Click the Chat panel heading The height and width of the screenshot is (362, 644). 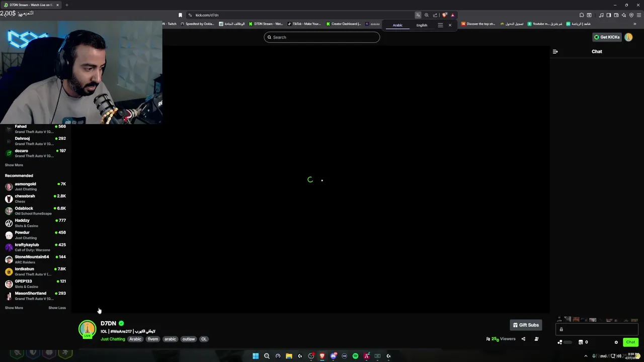pos(597,51)
